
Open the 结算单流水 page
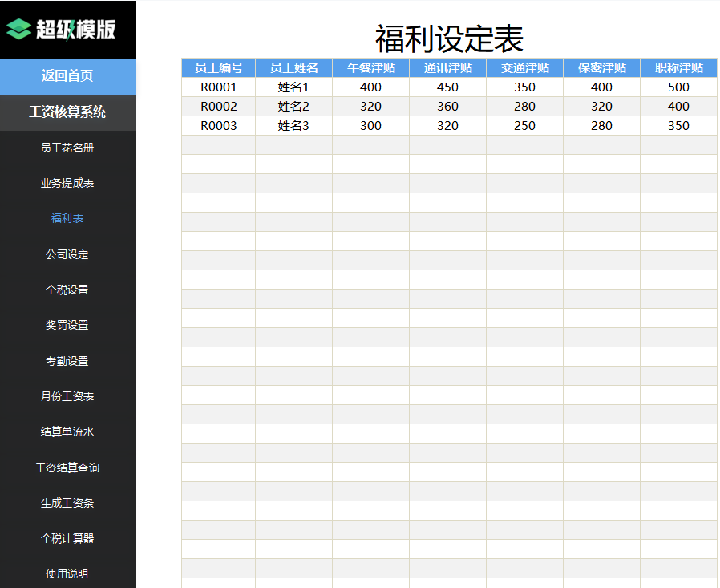coord(68,432)
